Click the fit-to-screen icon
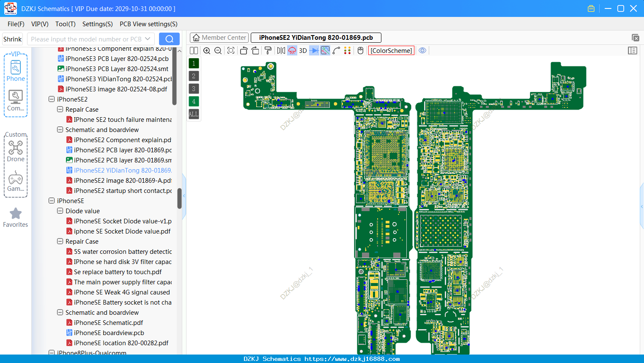 (x=231, y=51)
